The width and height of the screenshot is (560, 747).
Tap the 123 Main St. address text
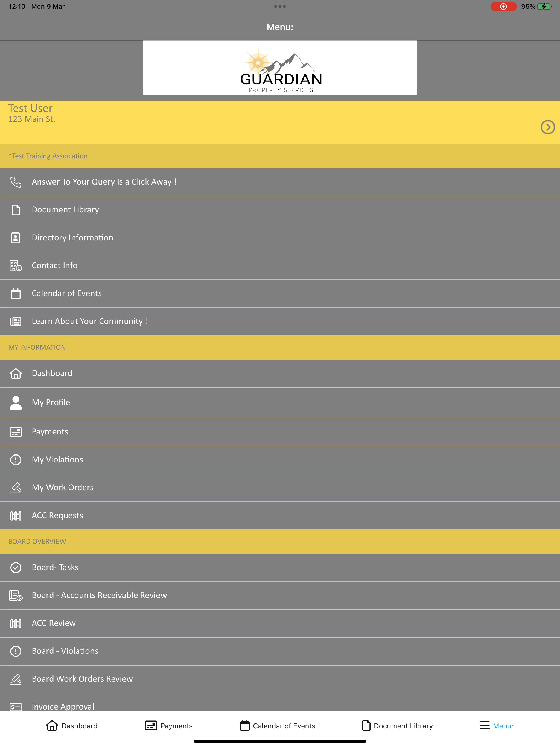[x=32, y=119]
